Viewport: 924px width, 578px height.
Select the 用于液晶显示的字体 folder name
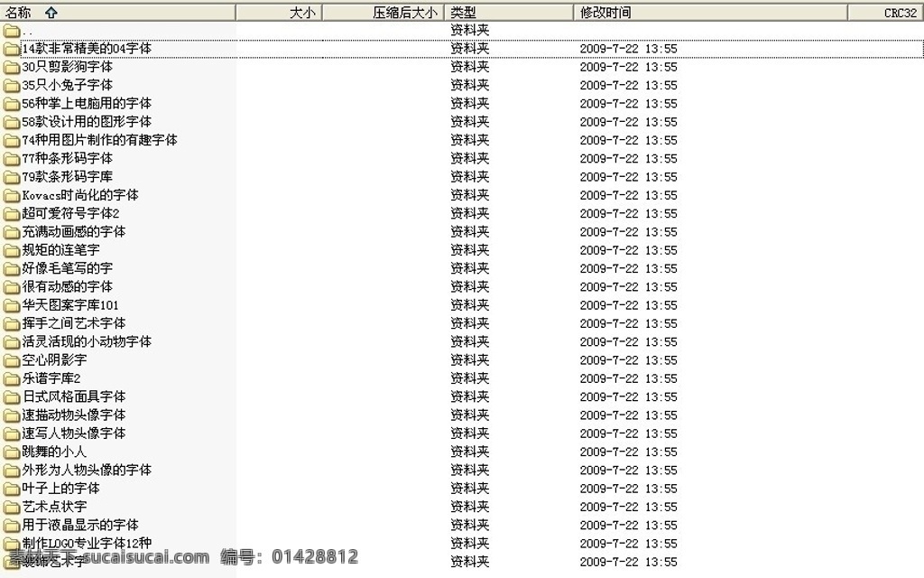[x=80, y=525]
